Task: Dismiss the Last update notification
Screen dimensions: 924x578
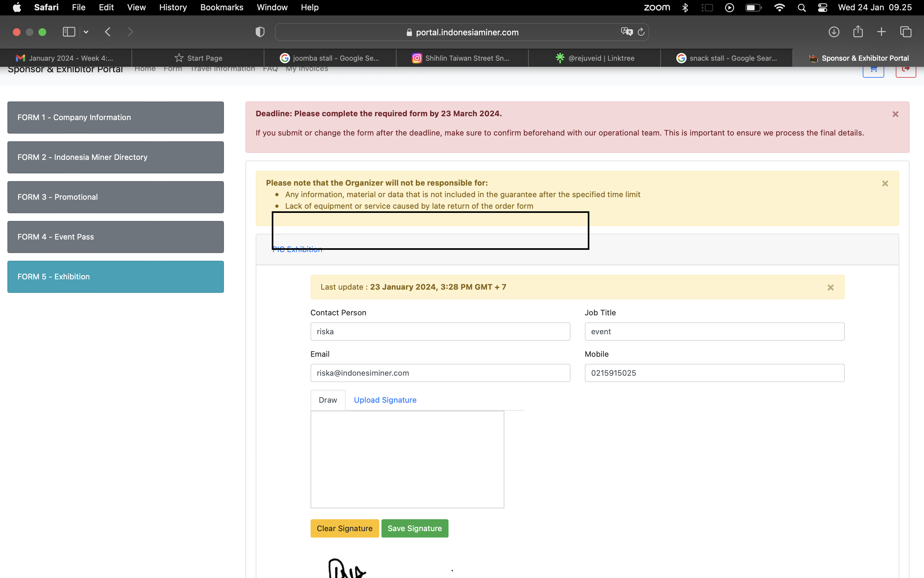Action: point(830,287)
